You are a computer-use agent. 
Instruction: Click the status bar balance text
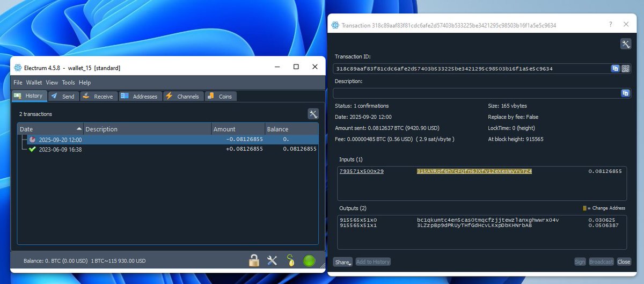pyautogui.click(x=84, y=261)
